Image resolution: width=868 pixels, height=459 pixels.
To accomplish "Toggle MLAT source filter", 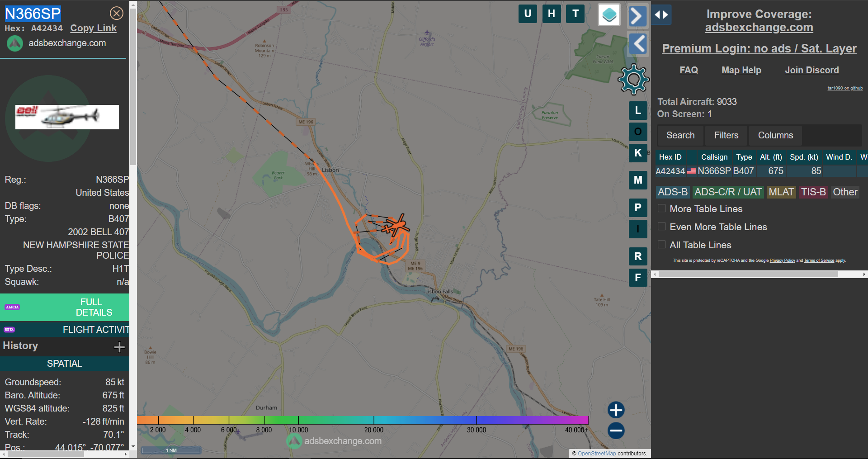I will click(x=781, y=192).
